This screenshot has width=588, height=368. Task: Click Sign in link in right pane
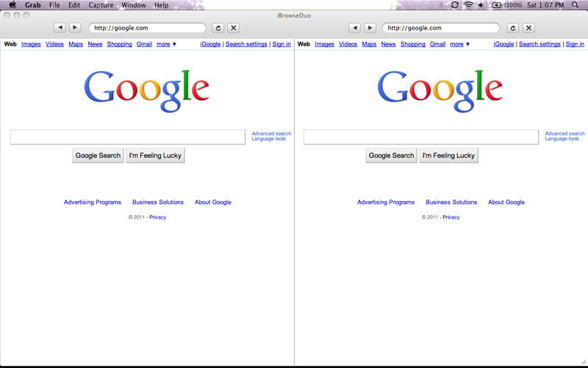pyautogui.click(x=575, y=44)
